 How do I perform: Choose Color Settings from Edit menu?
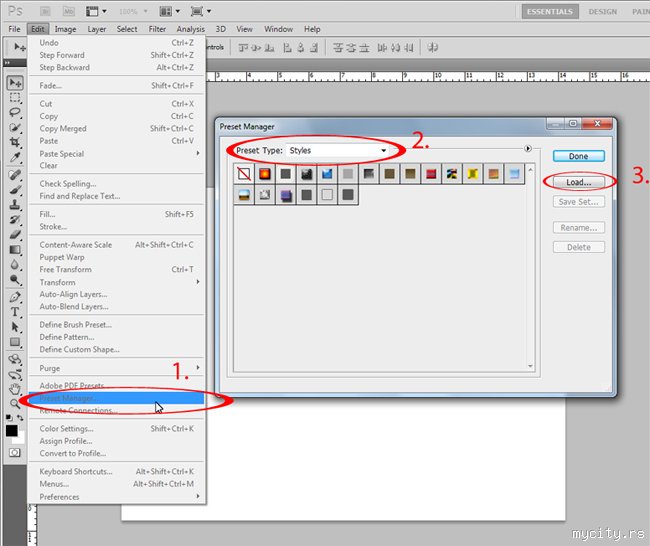(117, 429)
